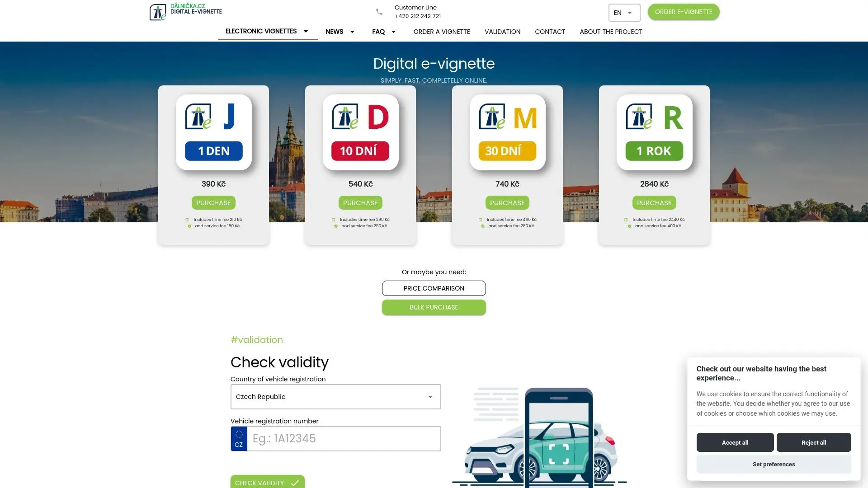The width and height of the screenshot is (868, 488).
Task: Click the Price Comparison button
Action: 434,288
